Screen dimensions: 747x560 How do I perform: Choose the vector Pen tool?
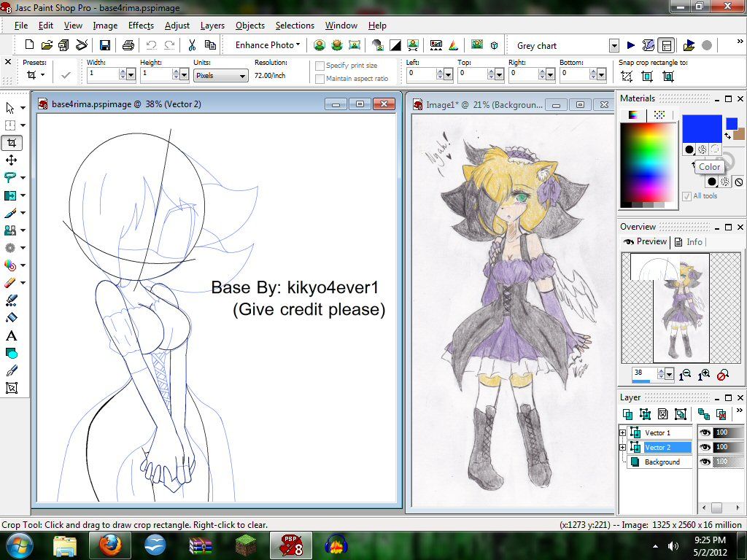(12, 370)
